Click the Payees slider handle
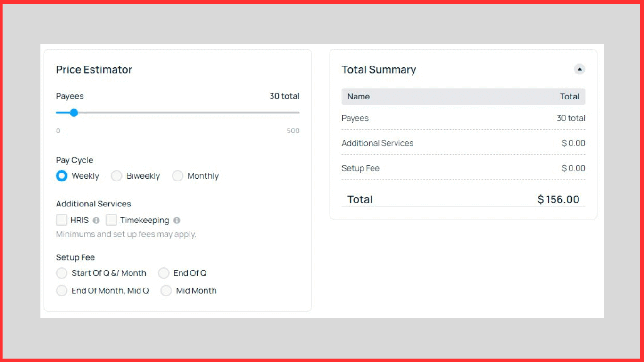 (x=74, y=113)
